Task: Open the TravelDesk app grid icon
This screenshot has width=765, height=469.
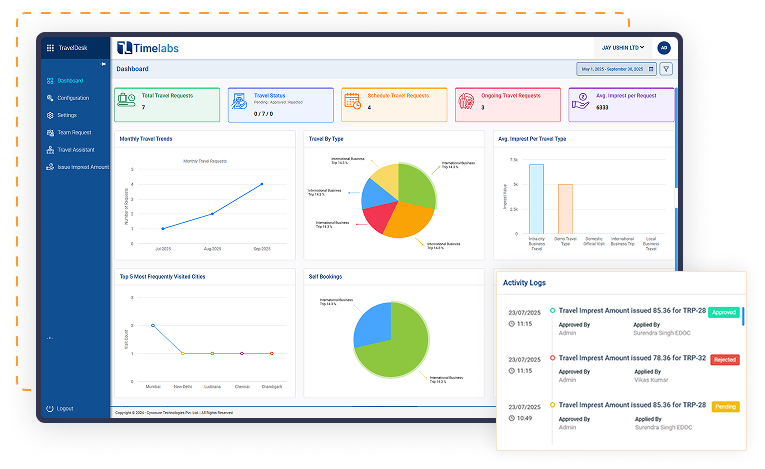Action: pyautogui.click(x=50, y=47)
